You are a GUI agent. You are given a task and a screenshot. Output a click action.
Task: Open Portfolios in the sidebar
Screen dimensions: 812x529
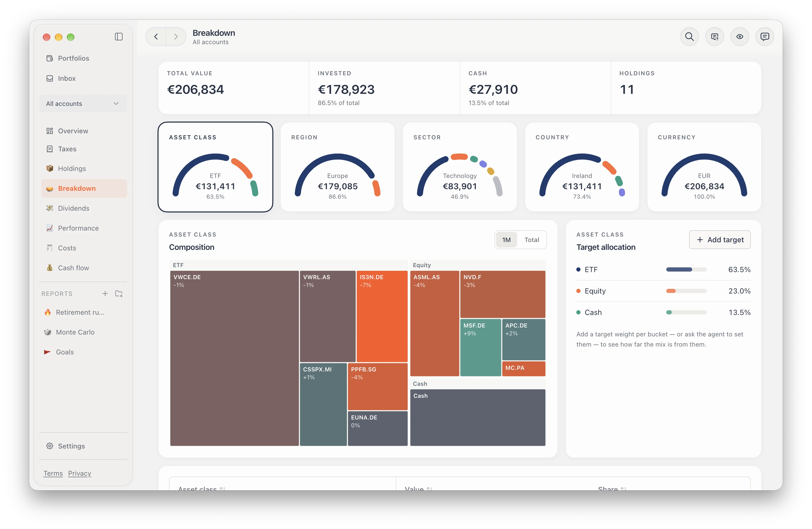point(83,58)
